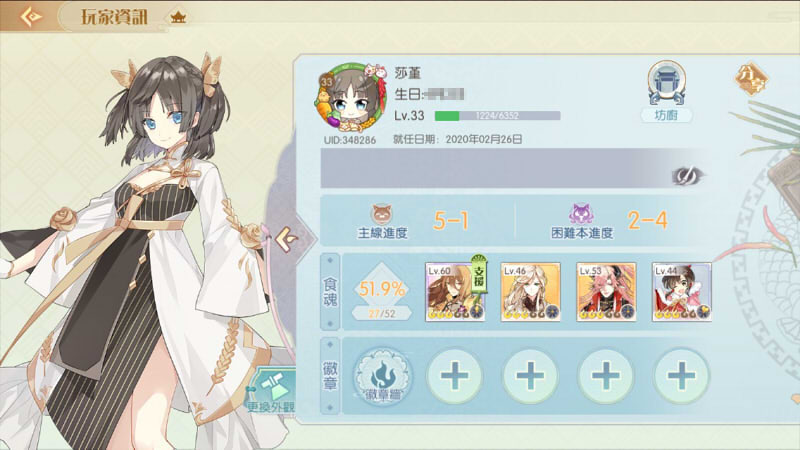Select the Lv.60 support food soul card

tap(455, 292)
